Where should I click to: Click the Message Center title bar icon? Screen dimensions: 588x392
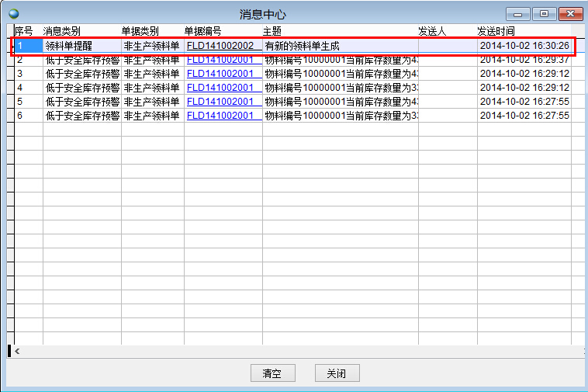13,14
